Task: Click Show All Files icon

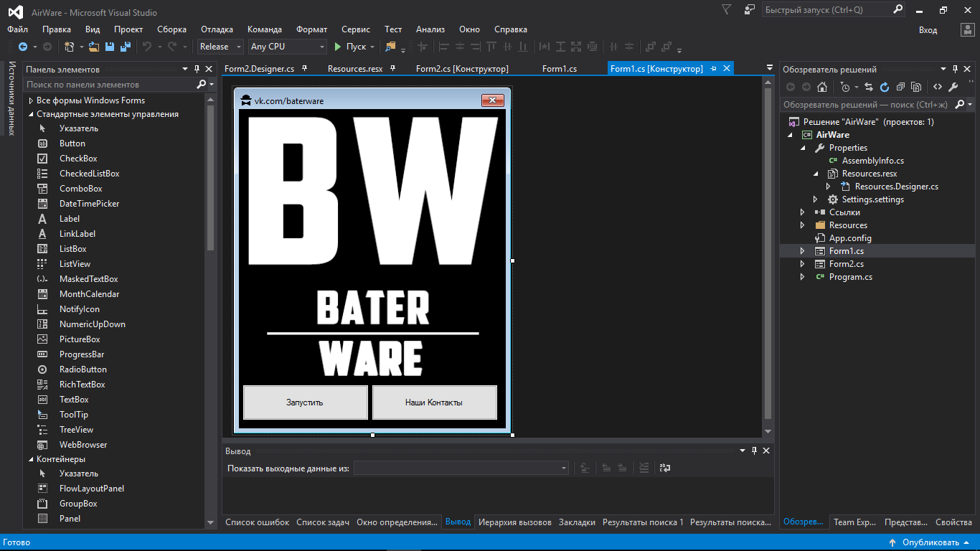Action: click(916, 87)
